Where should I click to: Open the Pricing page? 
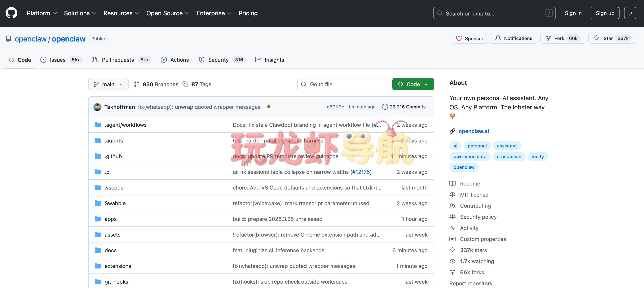coord(248,13)
